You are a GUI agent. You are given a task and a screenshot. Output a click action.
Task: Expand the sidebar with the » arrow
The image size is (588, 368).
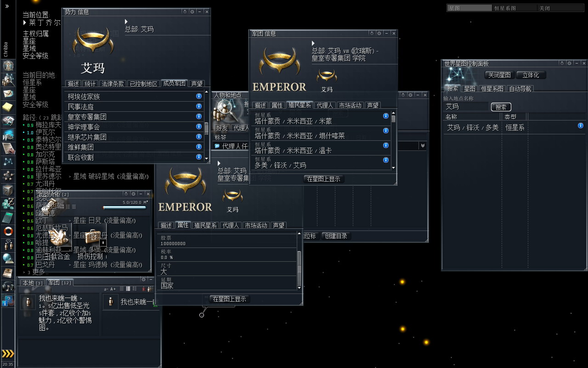7,6
